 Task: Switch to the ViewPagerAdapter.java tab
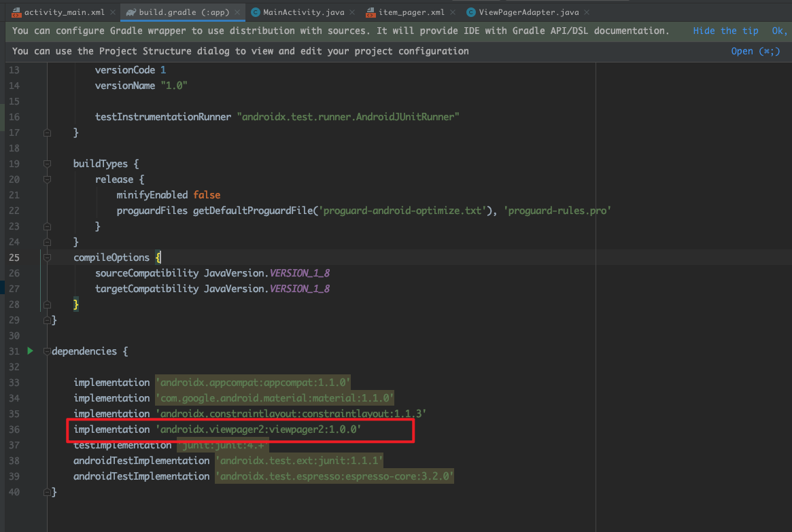528,12
